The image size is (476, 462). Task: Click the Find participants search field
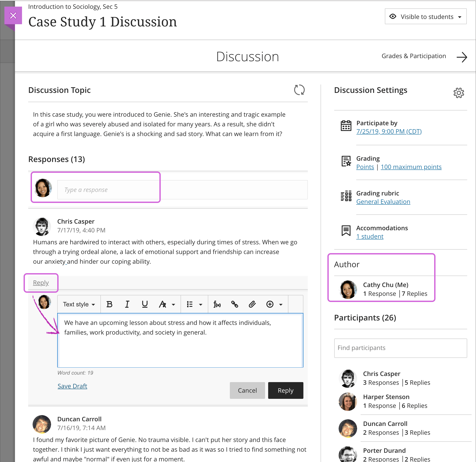click(400, 348)
